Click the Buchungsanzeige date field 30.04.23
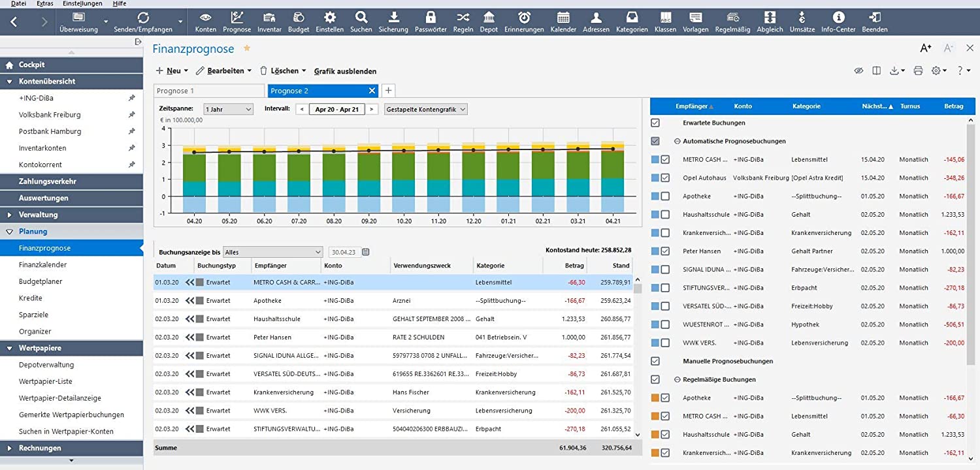The height and width of the screenshot is (470, 980). (343, 252)
